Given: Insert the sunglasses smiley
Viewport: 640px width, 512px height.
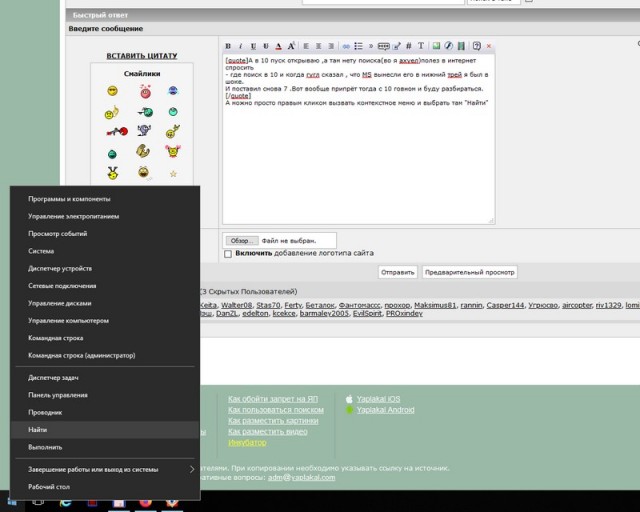Looking at the screenshot, I should (112, 91).
